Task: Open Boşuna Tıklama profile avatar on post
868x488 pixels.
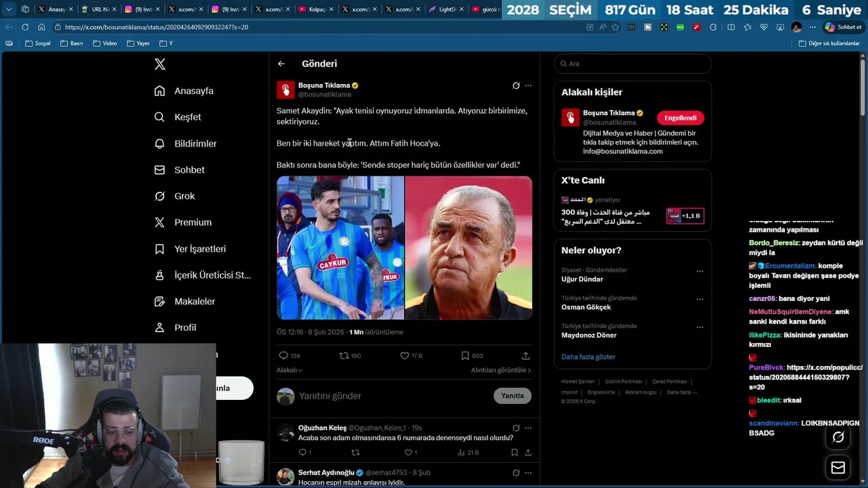Action: click(x=285, y=89)
